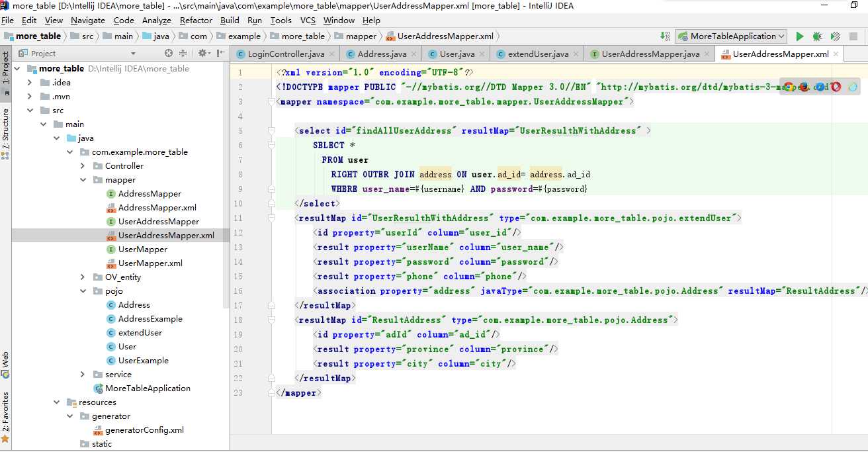Open the MoreTableApplication run configuration dropdown
Image resolution: width=868 pixels, height=452 pixels.
point(731,36)
